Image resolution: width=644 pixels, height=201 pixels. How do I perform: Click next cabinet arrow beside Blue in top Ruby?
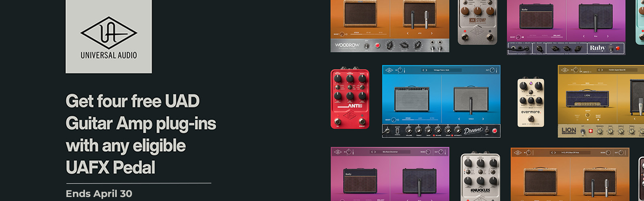pos(608,36)
